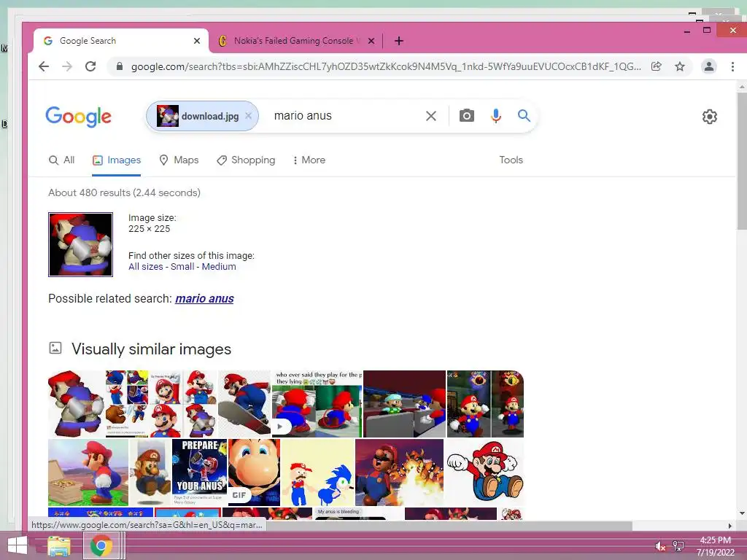The height and width of the screenshot is (560, 747).
Task: Click the Visually similar images heading
Action: tap(151, 349)
